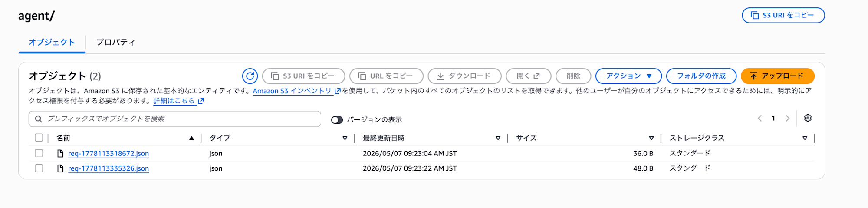Open the アクション dropdown menu
Image resolution: width=868 pixels, height=208 pixels.
(x=628, y=76)
